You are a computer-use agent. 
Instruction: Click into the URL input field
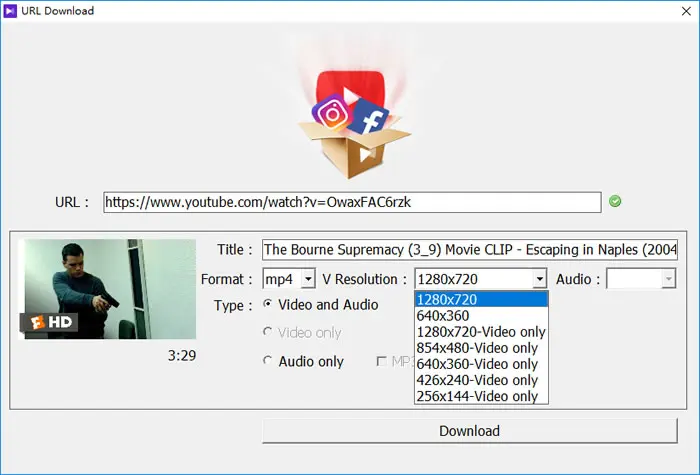[352, 202]
